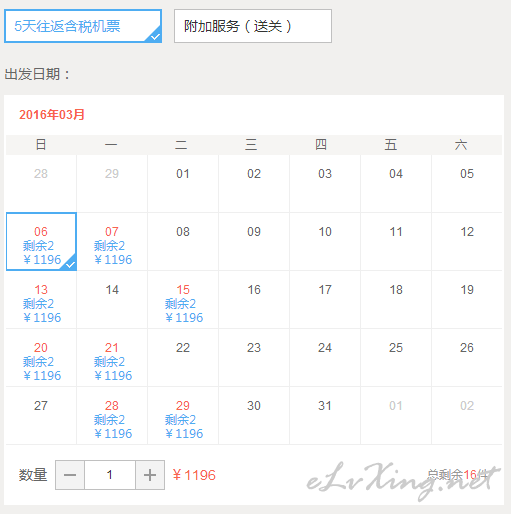This screenshot has width=511, height=514.
Task: Choose the 附加服务（送关）option
Action: coord(253,26)
